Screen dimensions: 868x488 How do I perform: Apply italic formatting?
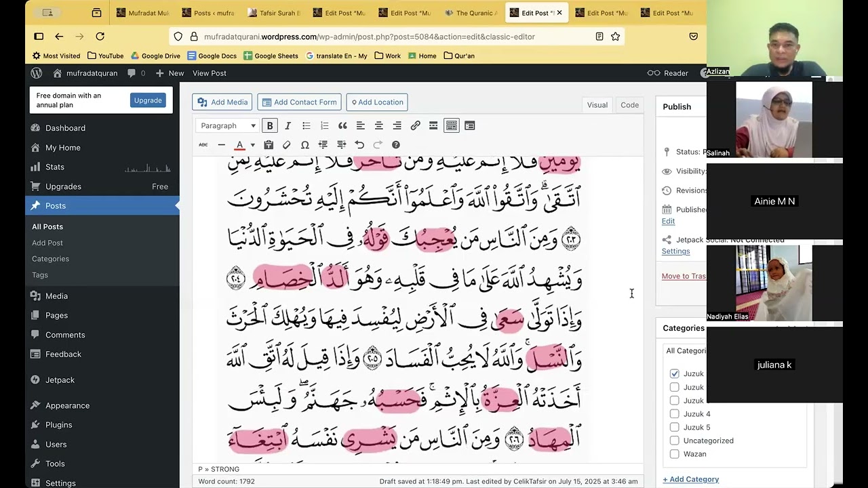pos(288,125)
